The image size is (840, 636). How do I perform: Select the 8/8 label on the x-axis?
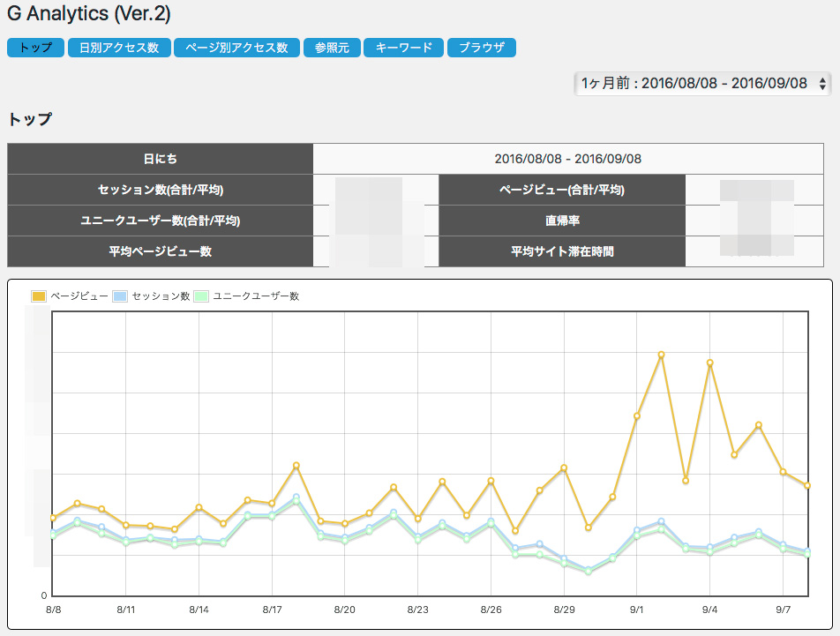(x=53, y=610)
